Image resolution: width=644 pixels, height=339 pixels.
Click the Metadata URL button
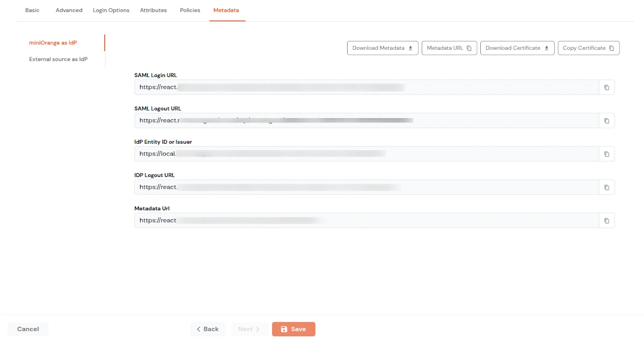click(x=449, y=48)
